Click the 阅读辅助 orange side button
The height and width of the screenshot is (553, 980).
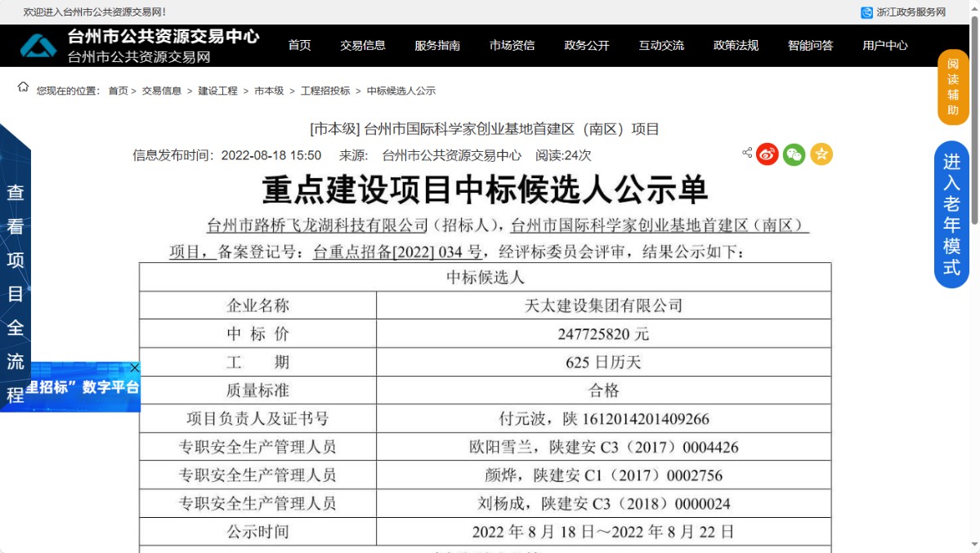point(952,87)
